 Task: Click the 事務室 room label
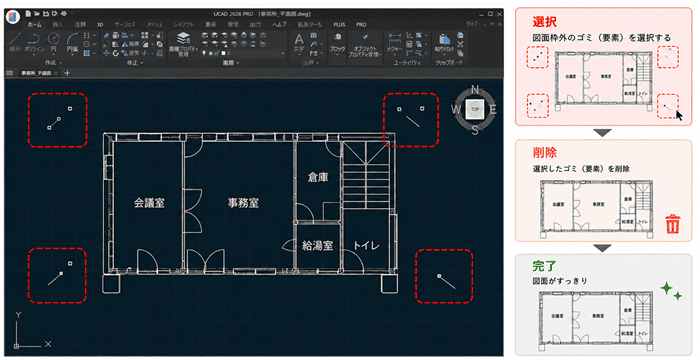243,203
